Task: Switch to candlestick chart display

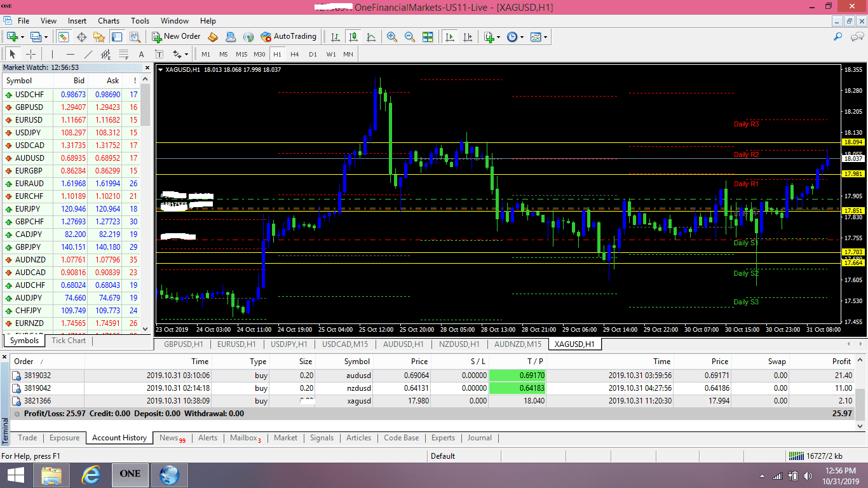Action: pos(353,37)
